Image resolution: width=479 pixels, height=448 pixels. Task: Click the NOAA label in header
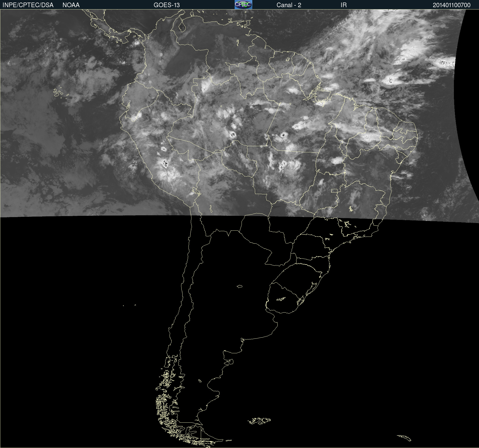point(71,5)
